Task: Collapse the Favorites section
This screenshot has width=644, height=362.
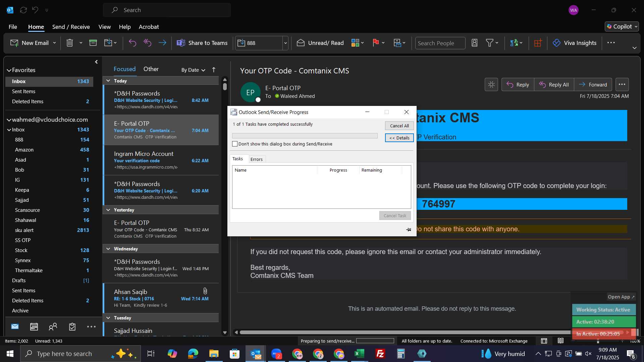Action: (x=9, y=70)
